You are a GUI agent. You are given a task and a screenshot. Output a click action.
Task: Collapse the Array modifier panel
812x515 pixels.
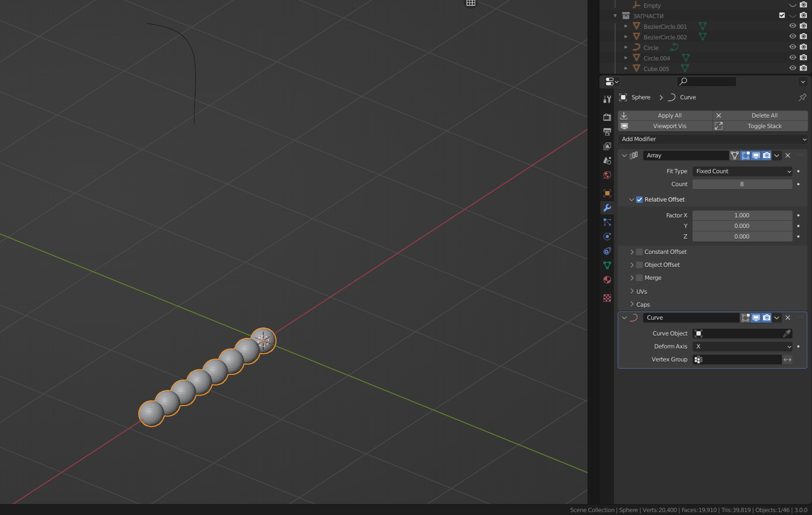click(x=624, y=156)
